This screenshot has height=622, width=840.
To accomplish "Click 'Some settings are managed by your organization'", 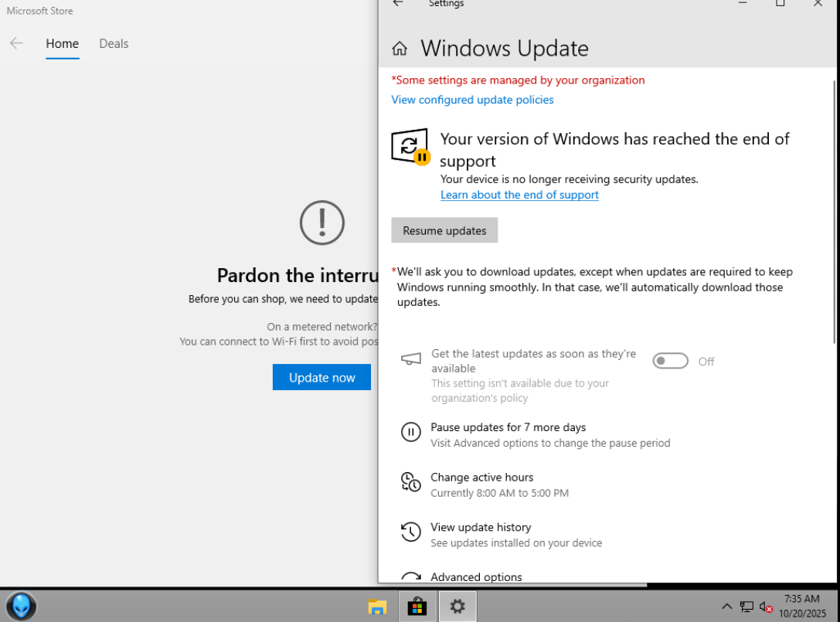I will tap(518, 80).
